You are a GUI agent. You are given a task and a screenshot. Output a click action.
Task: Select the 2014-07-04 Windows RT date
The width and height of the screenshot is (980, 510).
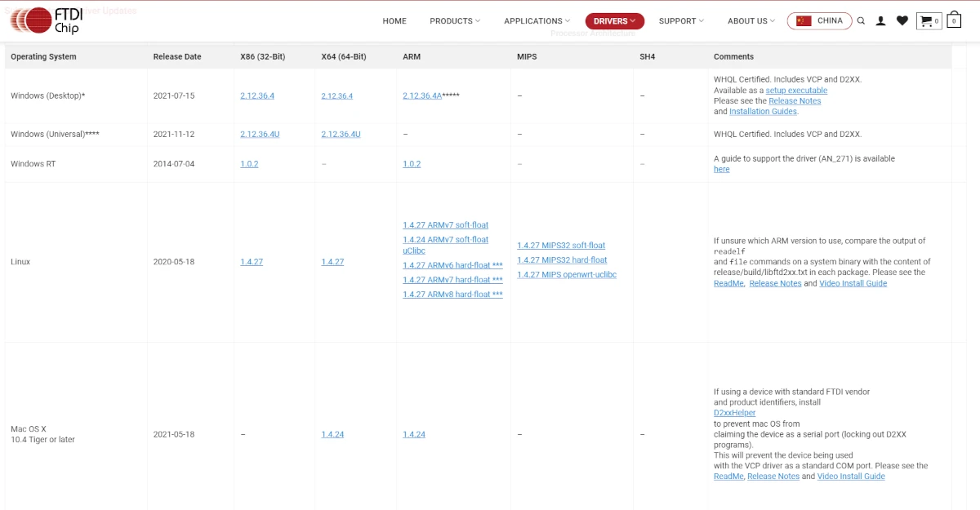click(174, 164)
